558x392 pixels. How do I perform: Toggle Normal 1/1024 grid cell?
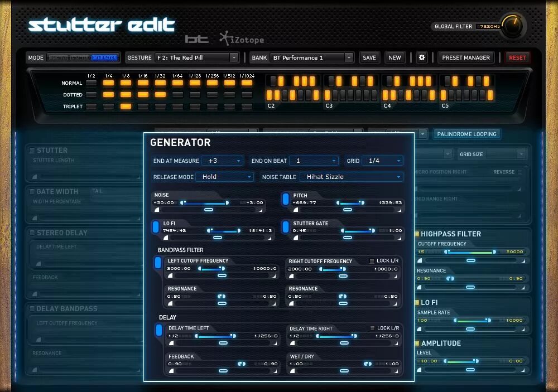click(247, 83)
